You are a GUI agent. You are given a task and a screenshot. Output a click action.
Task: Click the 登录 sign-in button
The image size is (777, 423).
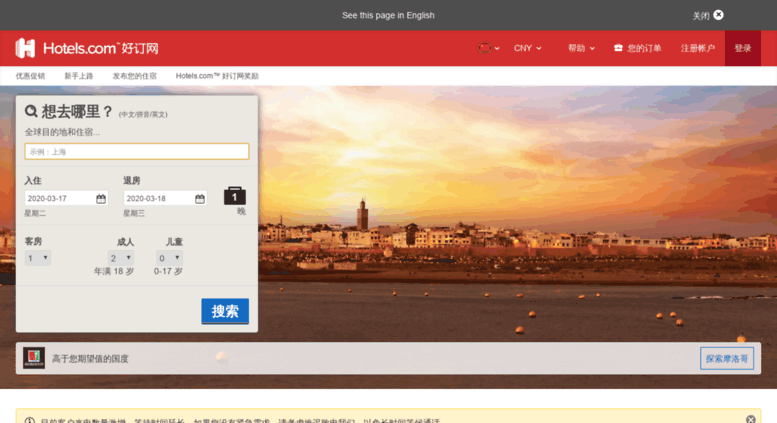[743, 48]
